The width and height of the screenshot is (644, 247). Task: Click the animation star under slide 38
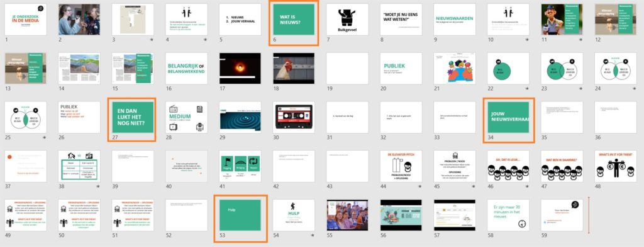coord(97,186)
